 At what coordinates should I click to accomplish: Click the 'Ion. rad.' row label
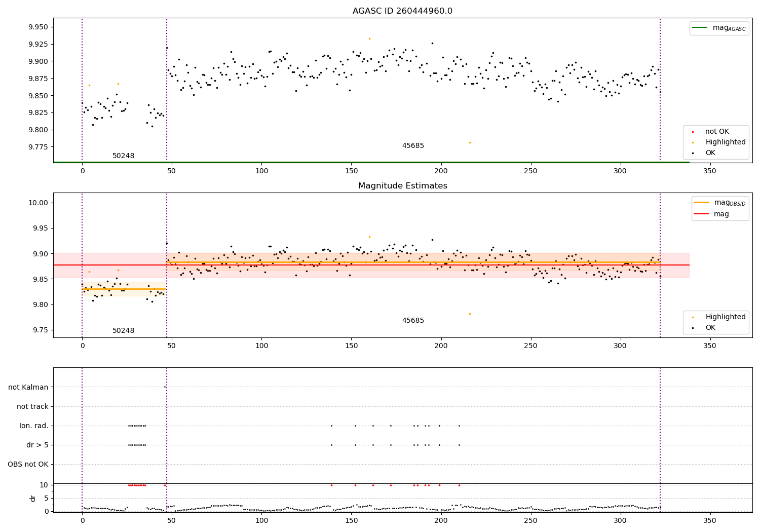click(34, 426)
